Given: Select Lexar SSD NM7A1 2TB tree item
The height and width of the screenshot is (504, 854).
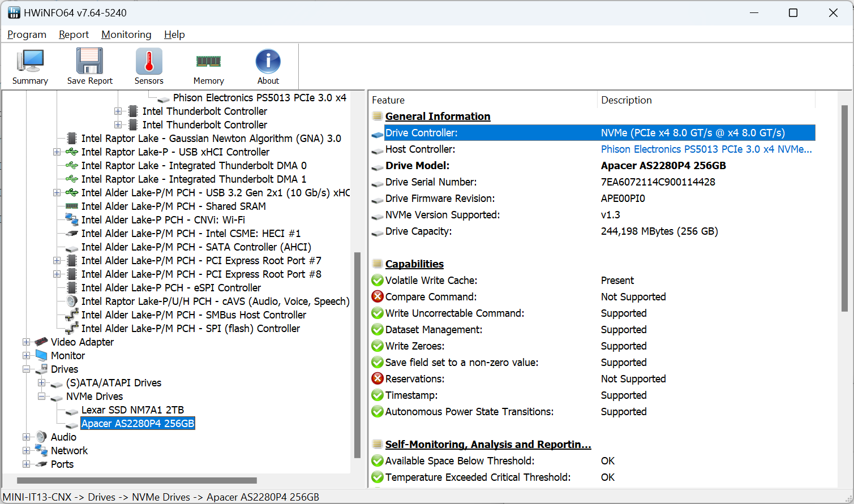Looking at the screenshot, I should click(132, 410).
